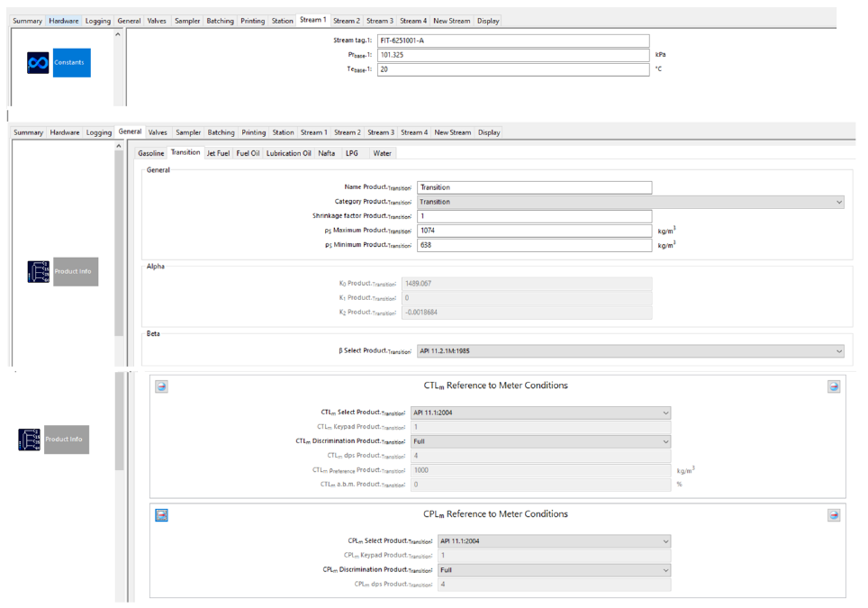Click the Tbase field showing 20
Image resolution: width=868 pixels, height=608 pixels.
tap(513, 69)
